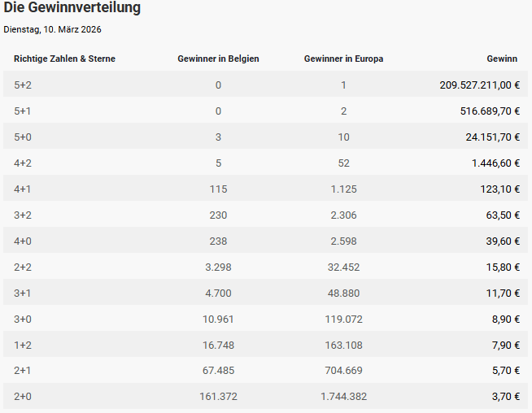Click the Europe winners value 704.669
This screenshot has width=532, height=413.
344,372
